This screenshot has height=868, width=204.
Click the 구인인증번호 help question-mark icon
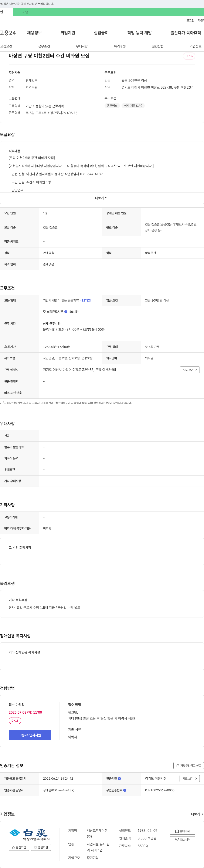125,790
